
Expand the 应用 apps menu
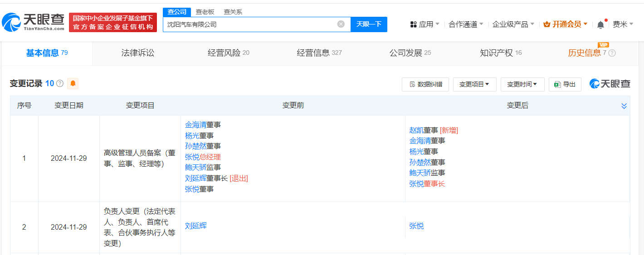[424, 24]
